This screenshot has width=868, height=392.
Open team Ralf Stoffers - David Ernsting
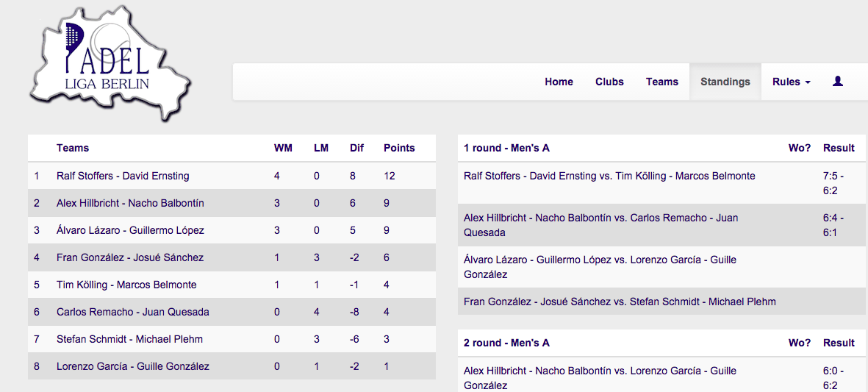click(x=123, y=176)
